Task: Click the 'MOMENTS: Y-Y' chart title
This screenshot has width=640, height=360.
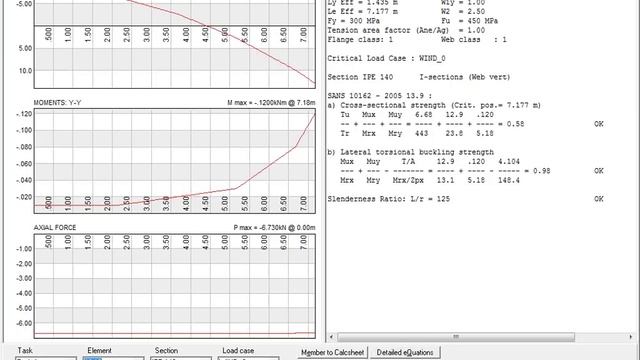Action: point(58,103)
